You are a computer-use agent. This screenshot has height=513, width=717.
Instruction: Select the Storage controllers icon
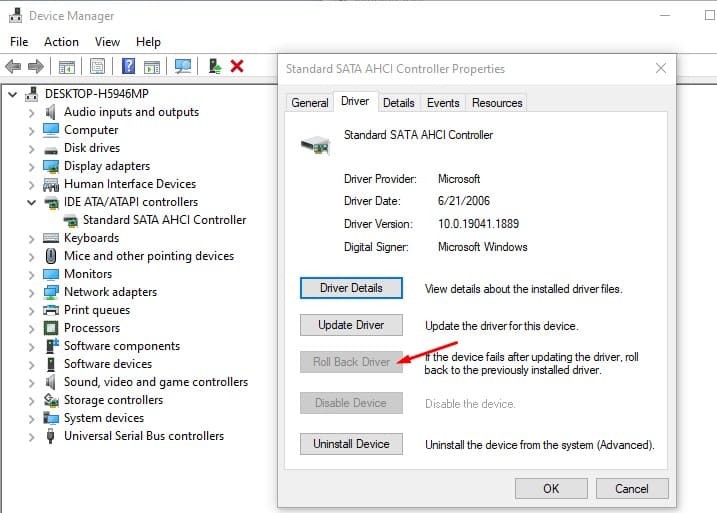coord(51,400)
